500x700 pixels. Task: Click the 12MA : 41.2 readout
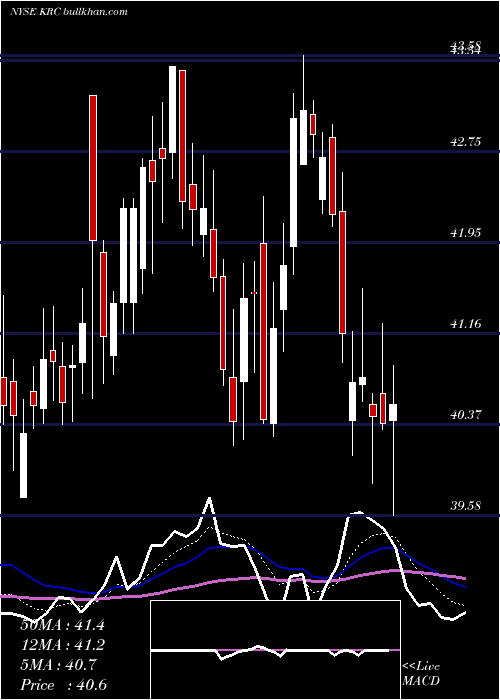(62, 645)
